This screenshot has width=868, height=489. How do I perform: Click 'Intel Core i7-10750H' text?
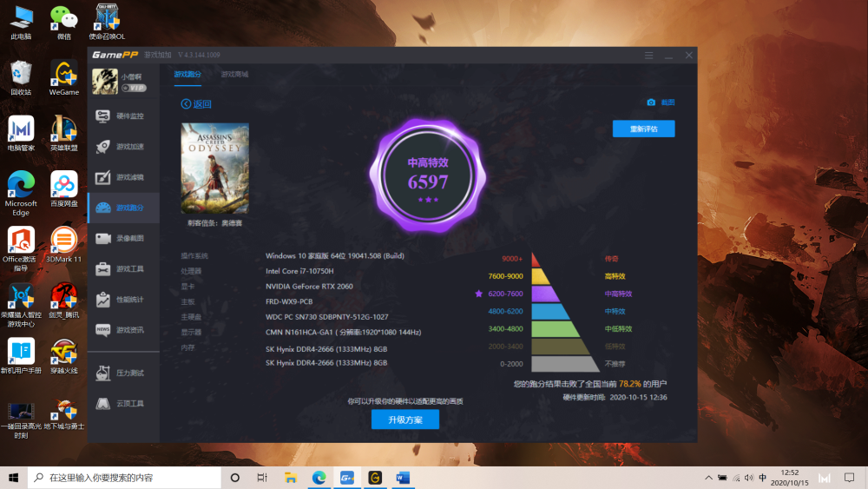tap(299, 271)
